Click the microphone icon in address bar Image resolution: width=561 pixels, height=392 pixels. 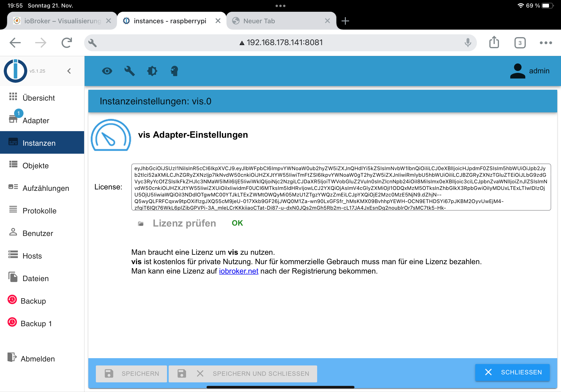coord(467,43)
